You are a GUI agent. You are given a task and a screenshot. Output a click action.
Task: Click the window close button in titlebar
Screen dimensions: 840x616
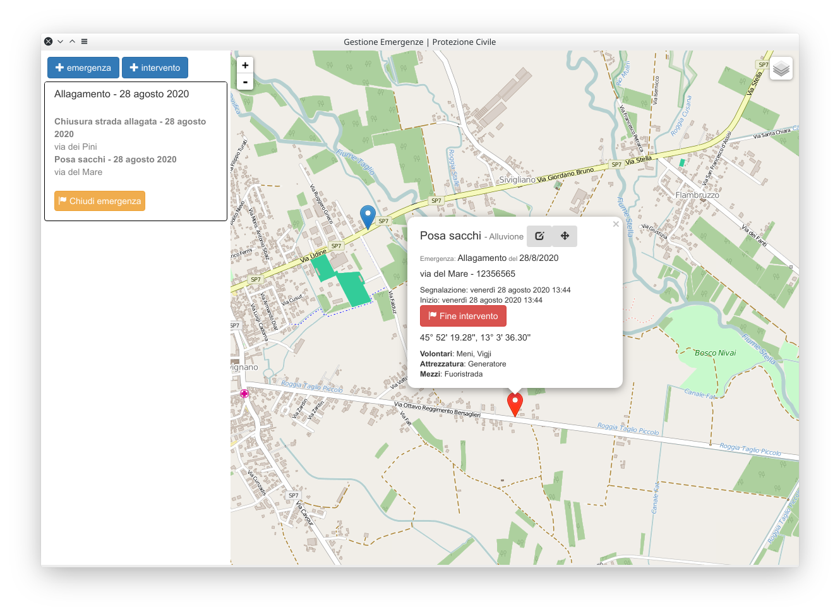pyautogui.click(x=49, y=42)
